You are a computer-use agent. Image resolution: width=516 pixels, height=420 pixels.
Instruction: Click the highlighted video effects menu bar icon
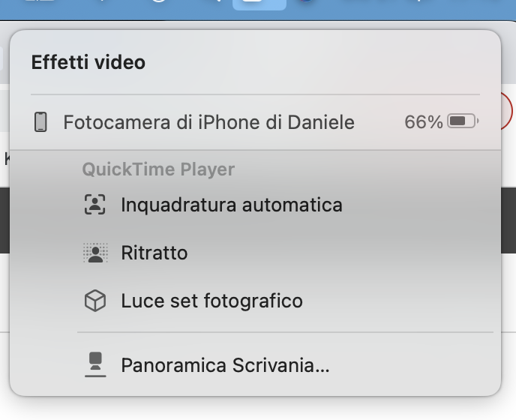tap(259, 3)
